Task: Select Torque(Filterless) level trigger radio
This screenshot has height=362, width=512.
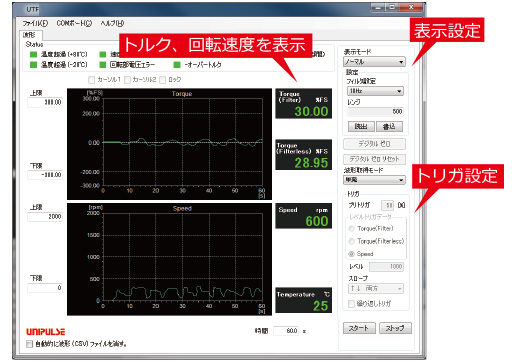Action: click(351, 241)
